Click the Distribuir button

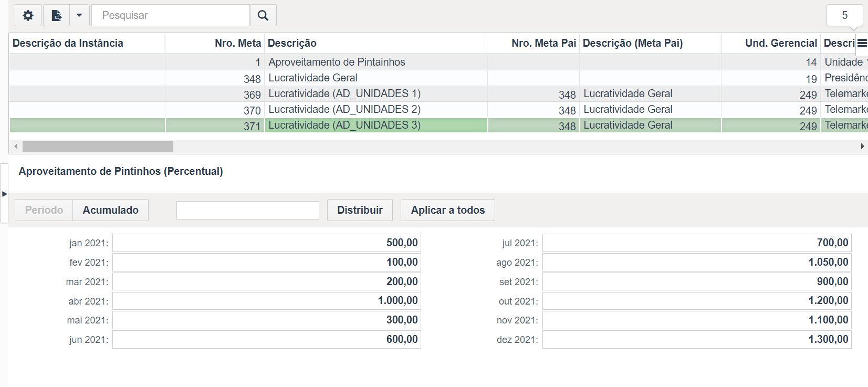(x=360, y=210)
